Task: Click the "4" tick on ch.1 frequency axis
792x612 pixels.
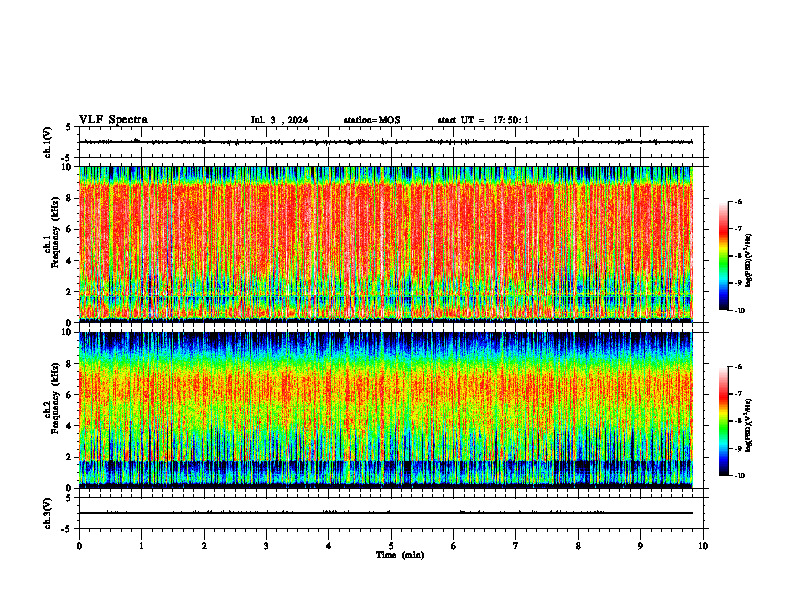Action: (x=70, y=261)
